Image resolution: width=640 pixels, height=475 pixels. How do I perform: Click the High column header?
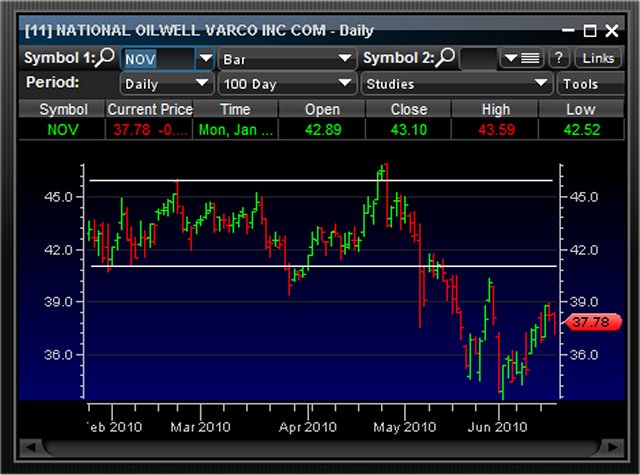point(496,109)
